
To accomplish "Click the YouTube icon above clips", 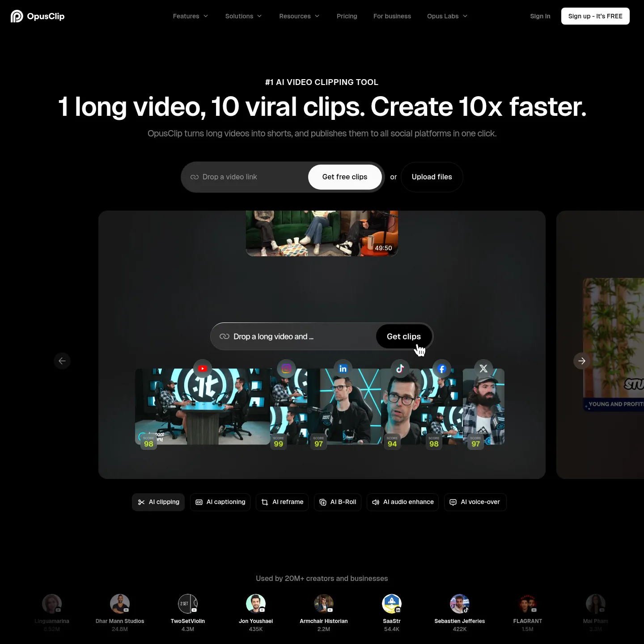I will point(203,369).
